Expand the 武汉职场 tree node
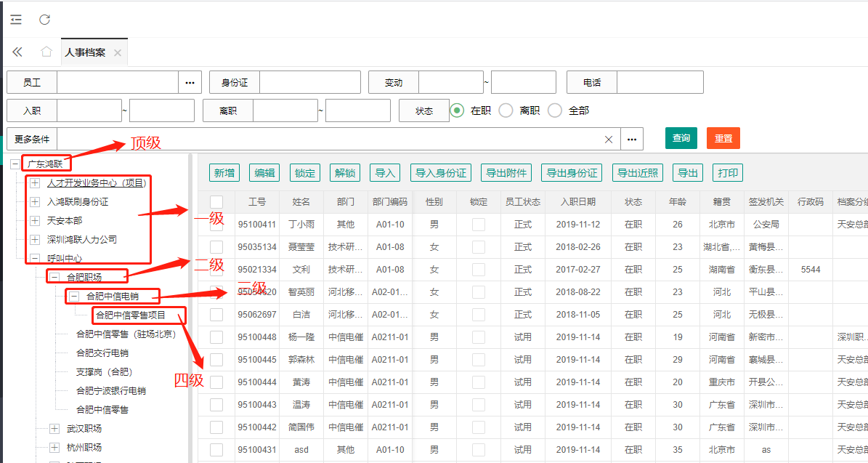The image size is (868, 463). pos(54,428)
